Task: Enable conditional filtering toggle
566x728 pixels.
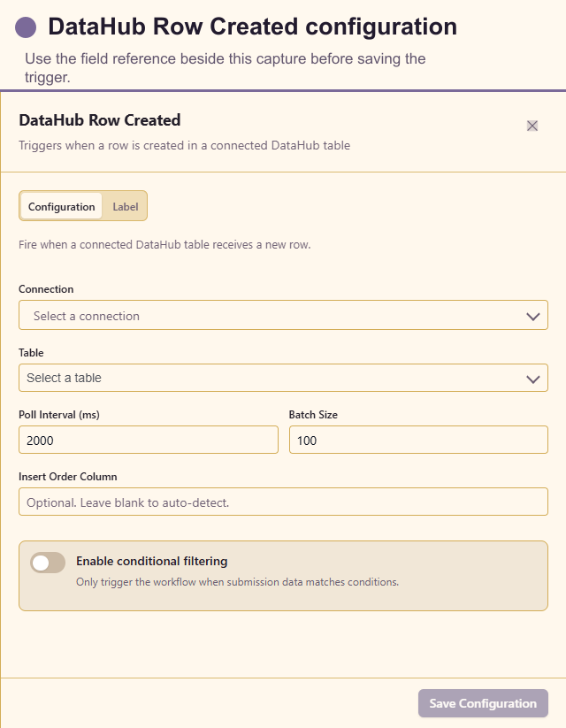Action: [48, 563]
